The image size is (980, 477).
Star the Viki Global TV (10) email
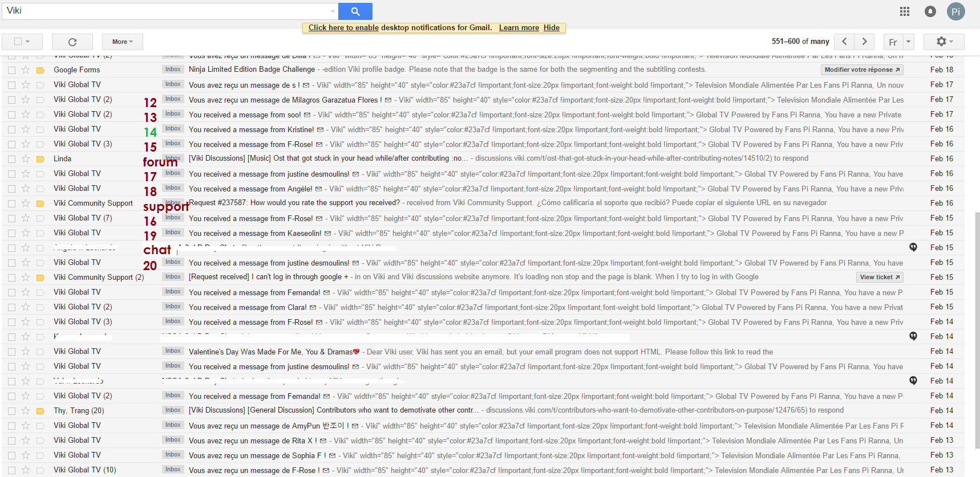(26, 470)
